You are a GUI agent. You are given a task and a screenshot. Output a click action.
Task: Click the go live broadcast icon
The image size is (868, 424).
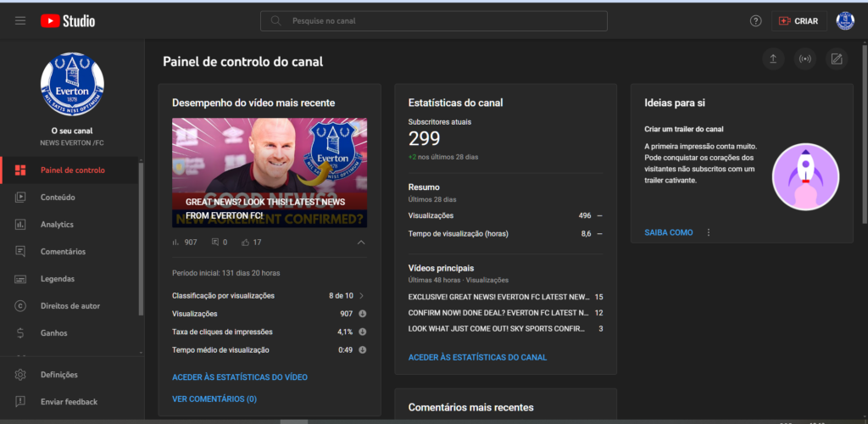805,59
